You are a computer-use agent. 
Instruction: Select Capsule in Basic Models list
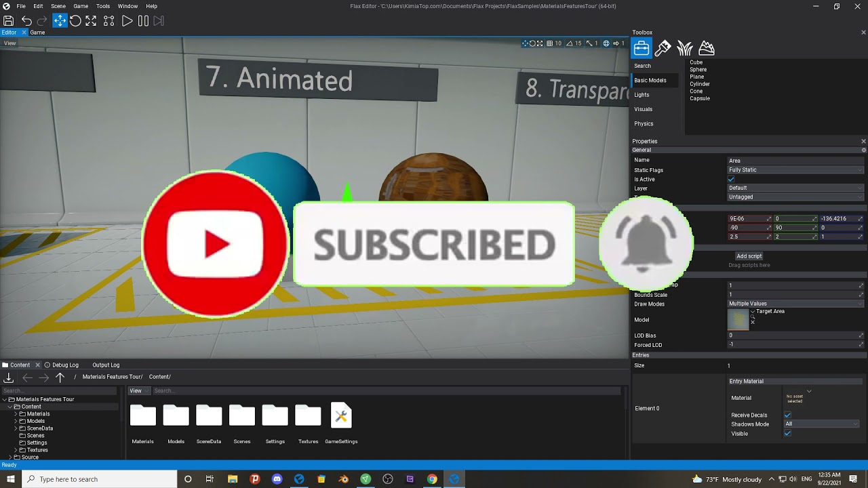tap(700, 98)
